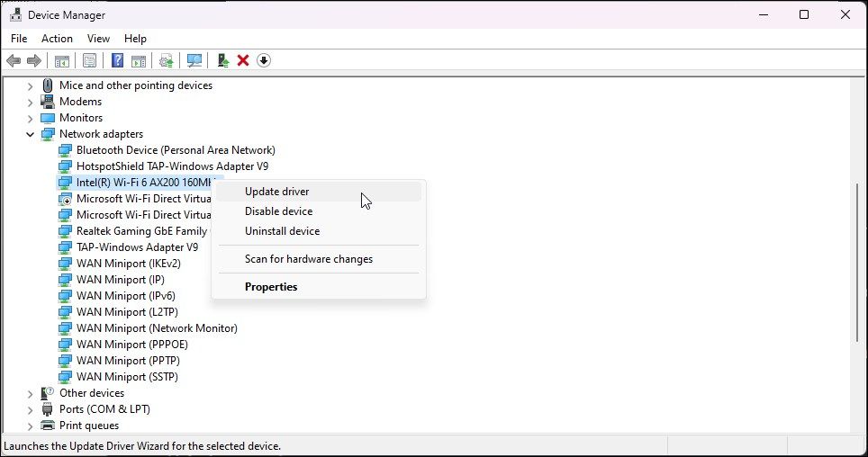Open the Help menu
The image size is (868, 457).
[x=135, y=38]
